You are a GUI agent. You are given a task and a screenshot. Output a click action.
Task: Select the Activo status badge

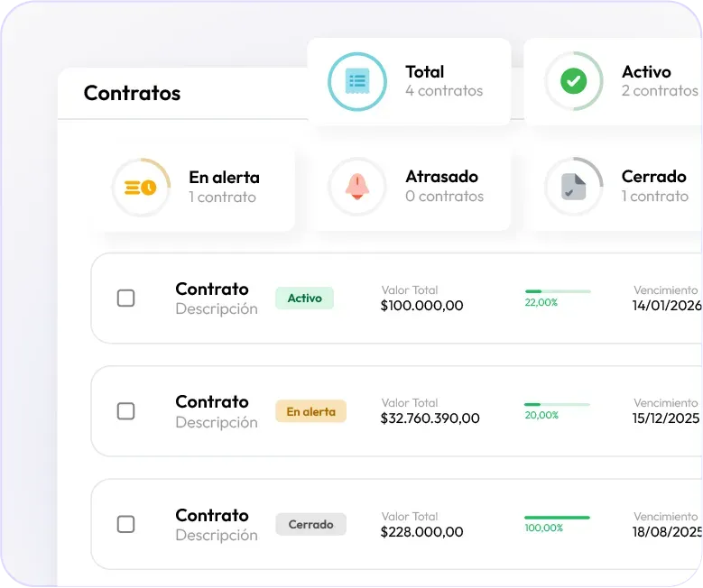point(304,299)
